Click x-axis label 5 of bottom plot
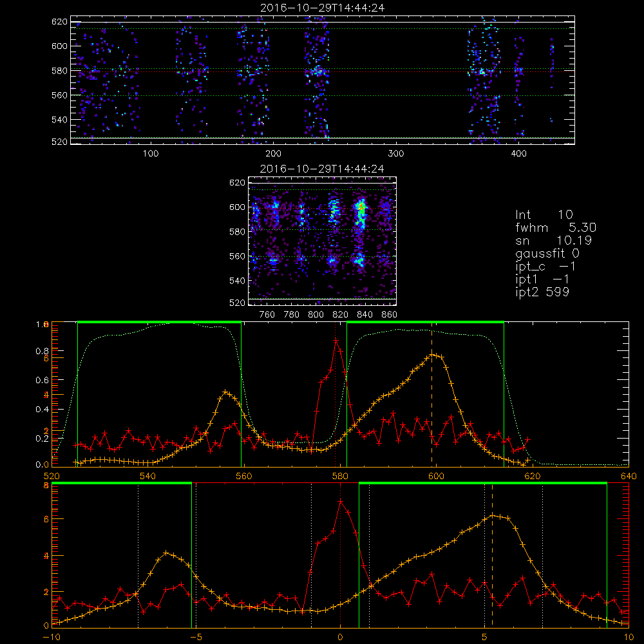The height and width of the screenshot is (644, 644). [x=485, y=637]
